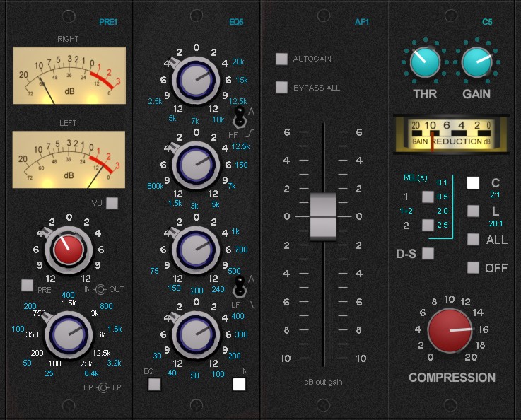The width and height of the screenshot is (521, 420).
Task: Click the PRE1 module label
Action: (x=108, y=22)
